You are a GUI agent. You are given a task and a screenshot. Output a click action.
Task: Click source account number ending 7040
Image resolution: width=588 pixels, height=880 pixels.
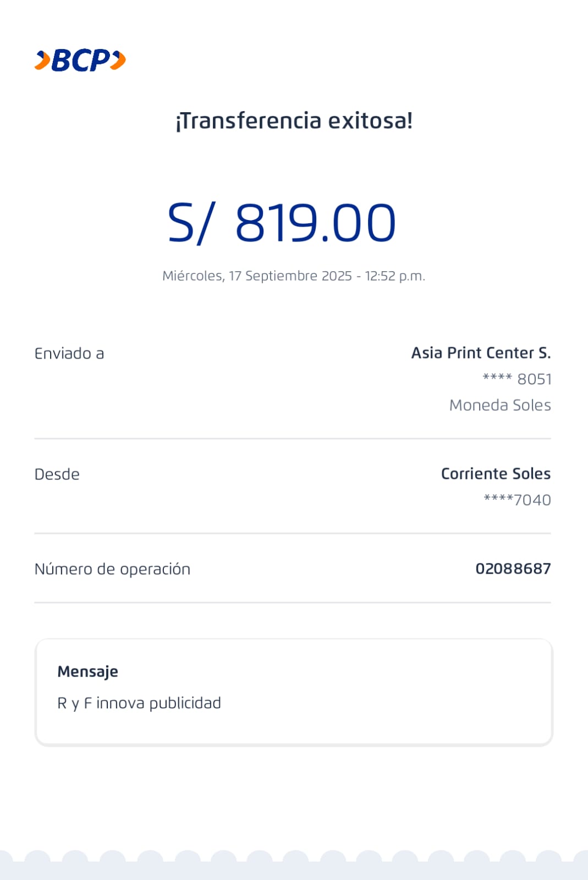pos(516,500)
